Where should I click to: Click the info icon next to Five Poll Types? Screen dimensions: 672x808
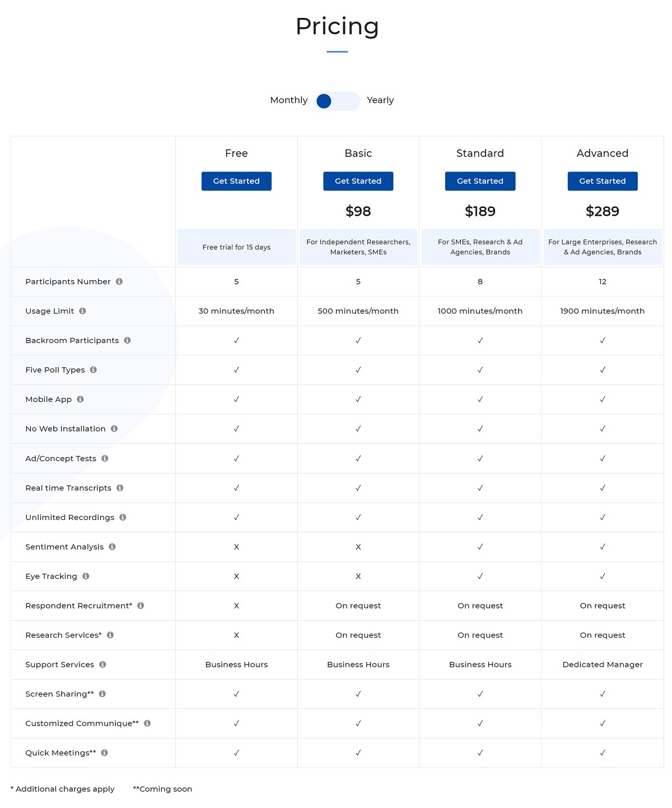click(93, 370)
